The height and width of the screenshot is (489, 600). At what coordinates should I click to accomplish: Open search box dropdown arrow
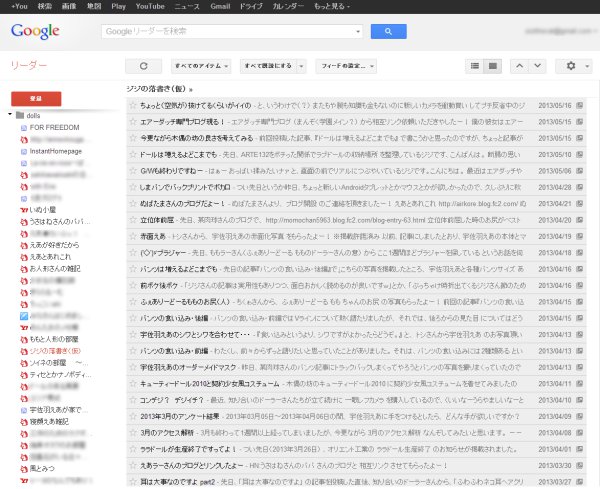click(x=358, y=31)
